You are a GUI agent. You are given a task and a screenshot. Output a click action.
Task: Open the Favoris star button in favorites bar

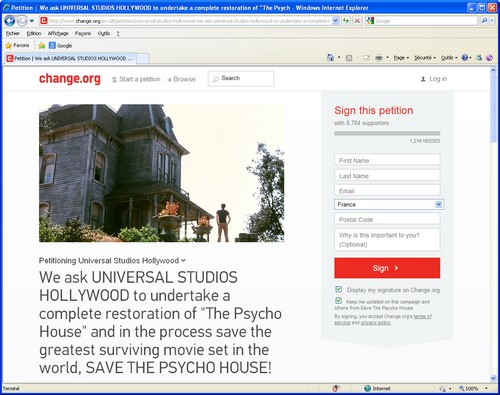(x=17, y=45)
